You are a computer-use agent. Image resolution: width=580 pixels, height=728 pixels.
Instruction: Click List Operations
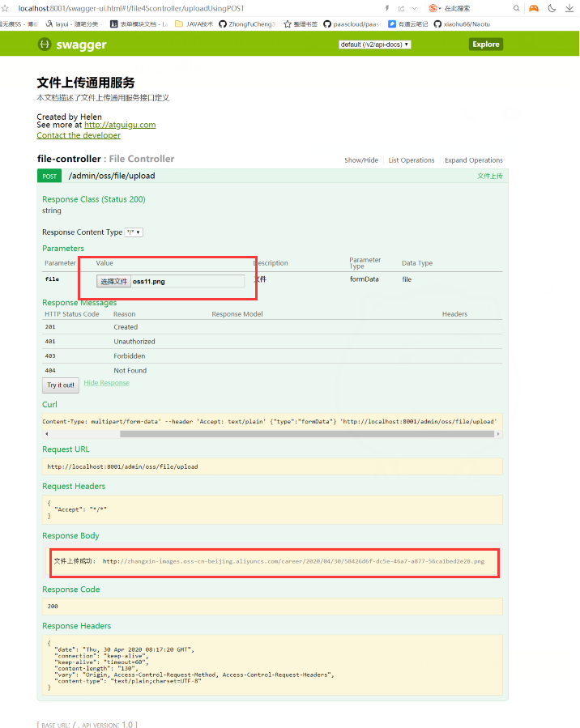tap(411, 160)
